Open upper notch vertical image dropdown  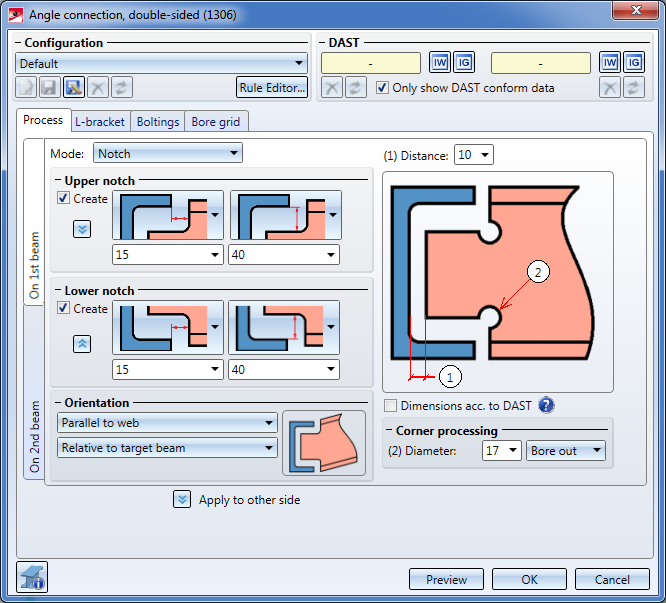click(x=285, y=215)
